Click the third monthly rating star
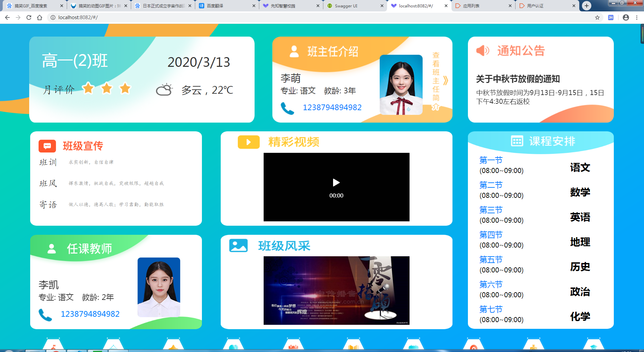 [125, 88]
